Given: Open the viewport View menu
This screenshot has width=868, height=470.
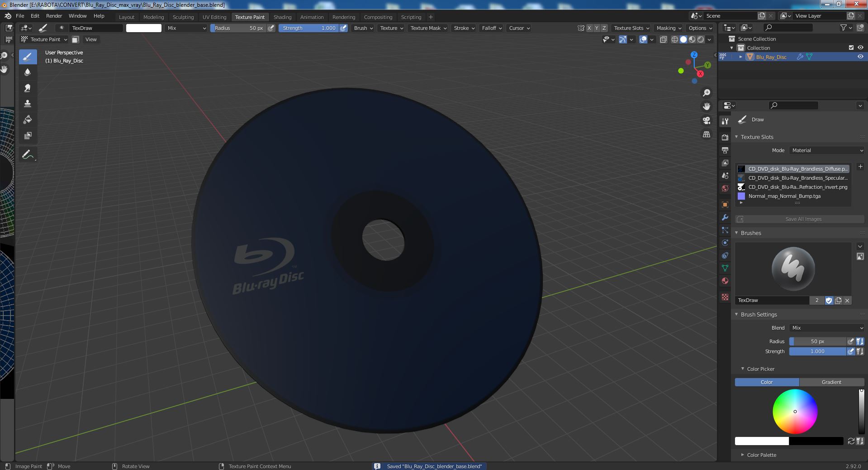Looking at the screenshot, I should (x=91, y=39).
